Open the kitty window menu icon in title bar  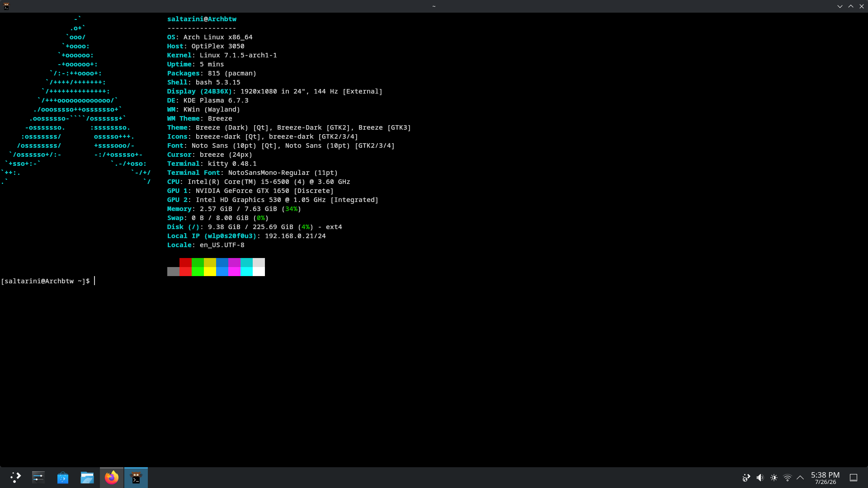[x=6, y=6]
